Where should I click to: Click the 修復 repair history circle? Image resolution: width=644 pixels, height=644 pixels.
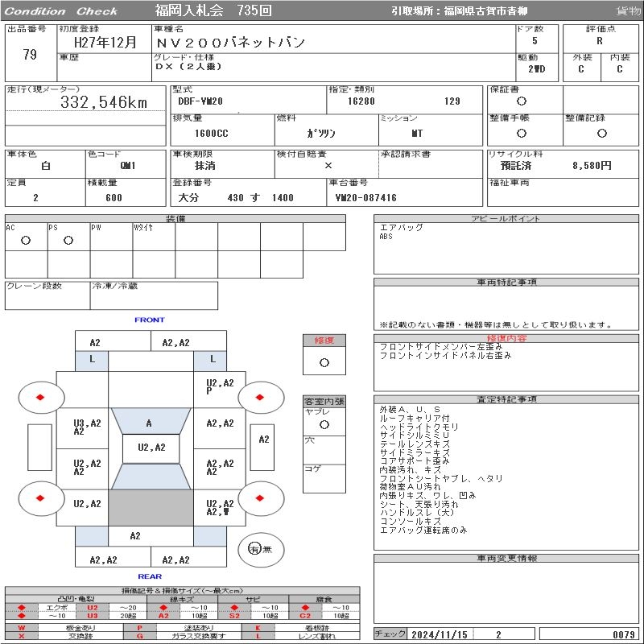pos(324,363)
